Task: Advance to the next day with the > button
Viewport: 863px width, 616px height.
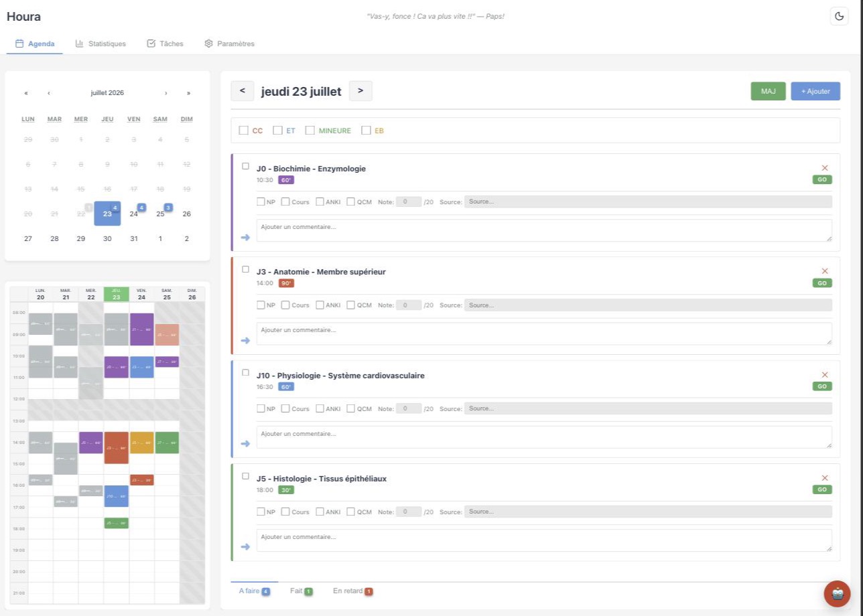Action: (x=360, y=91)
